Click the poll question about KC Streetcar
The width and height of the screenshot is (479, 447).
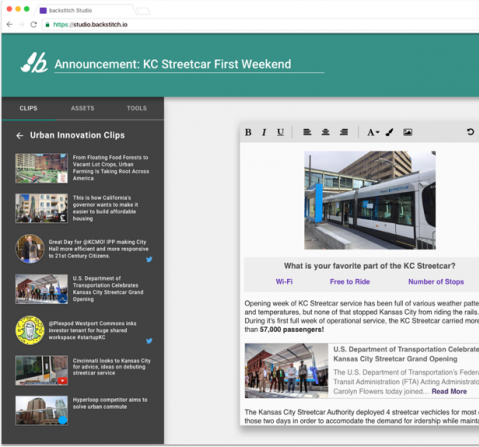369,266
